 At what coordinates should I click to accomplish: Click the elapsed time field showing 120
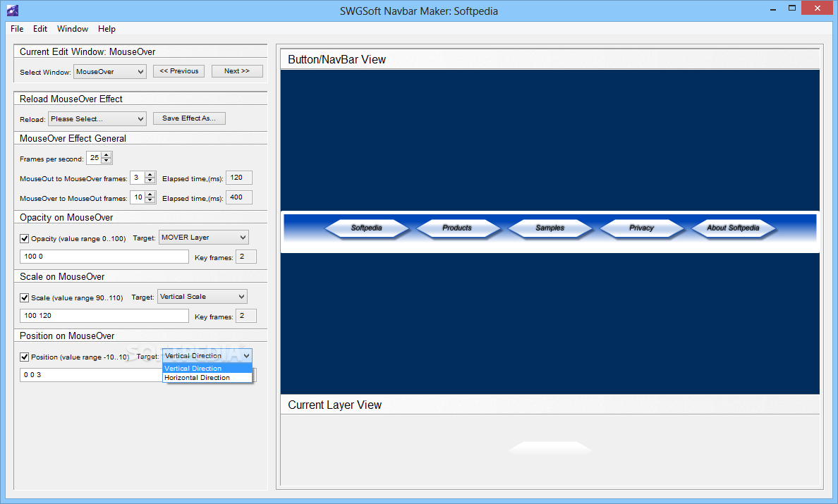(x=239, y=178)
